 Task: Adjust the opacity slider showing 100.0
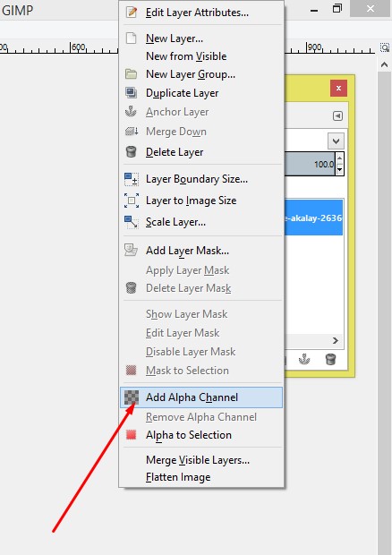tap(310, 164)
